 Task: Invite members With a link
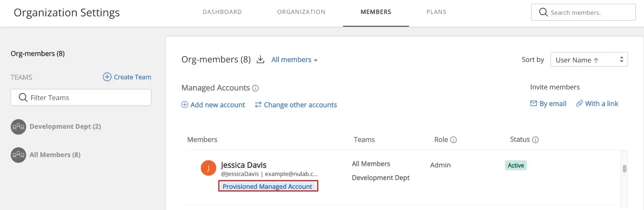click(597, 104)
